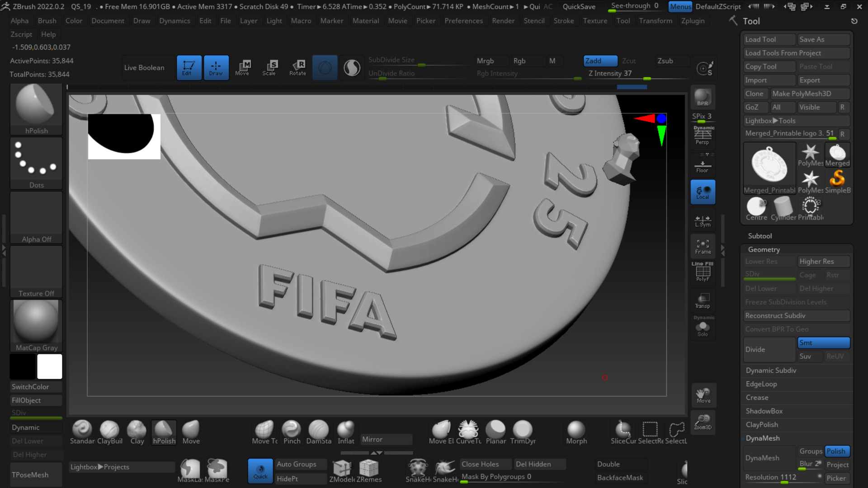Toggle the Floor grid
The width and height of the screenshot is (868, 488).
[x=703, y=164]
